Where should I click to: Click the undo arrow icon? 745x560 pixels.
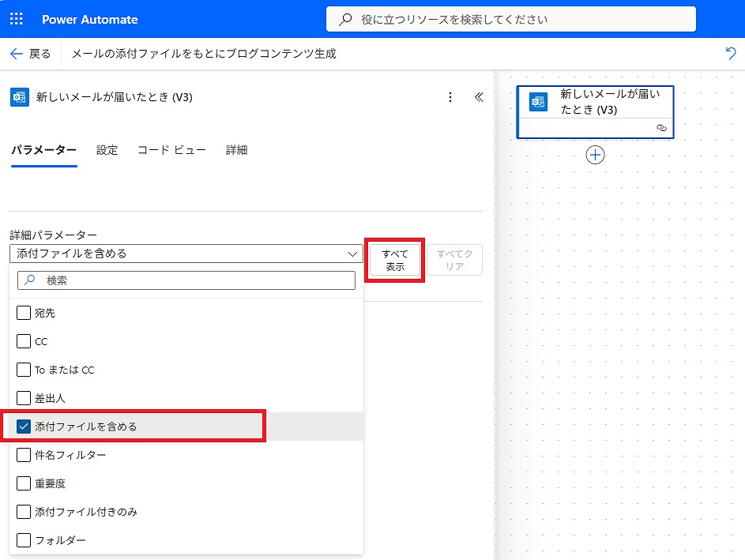[x=731, y=53]
